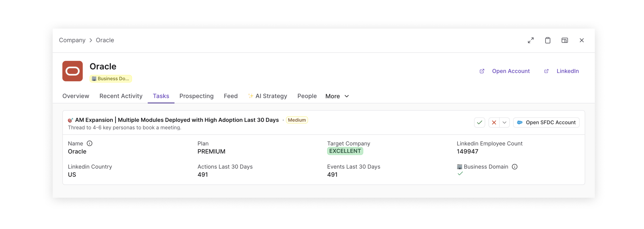Click the info icon next to Business Domain
The height and width of the screenshot is (229, 644).
pos(515,167)
